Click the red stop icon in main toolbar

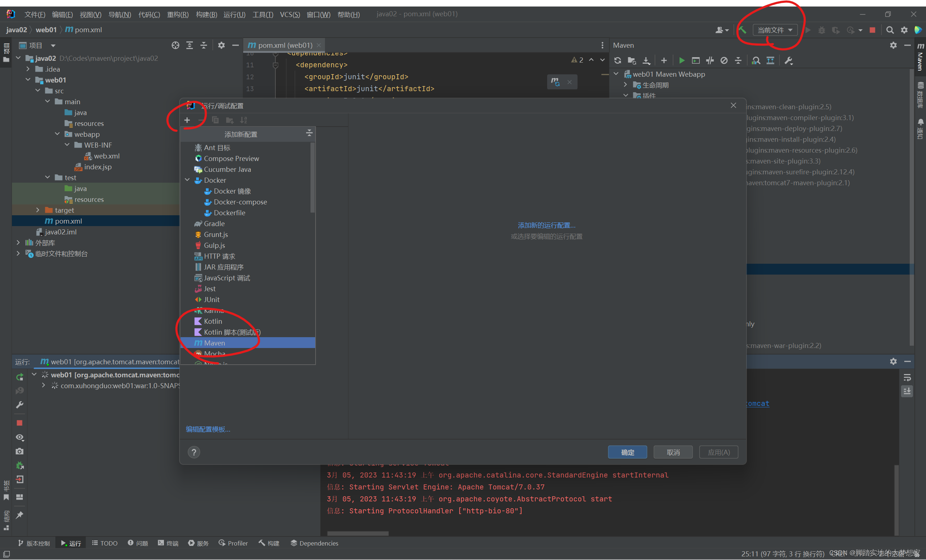tap(872, 30)
